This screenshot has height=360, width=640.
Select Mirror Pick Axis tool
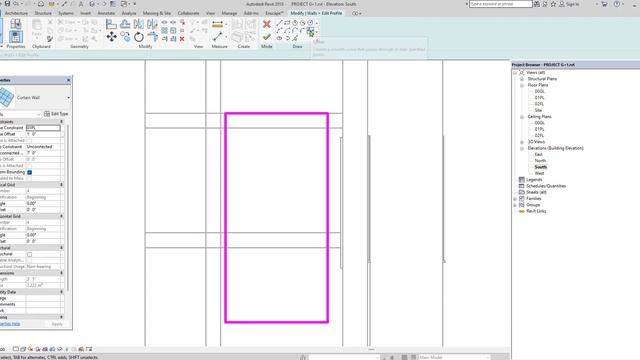tap(139, 24)
